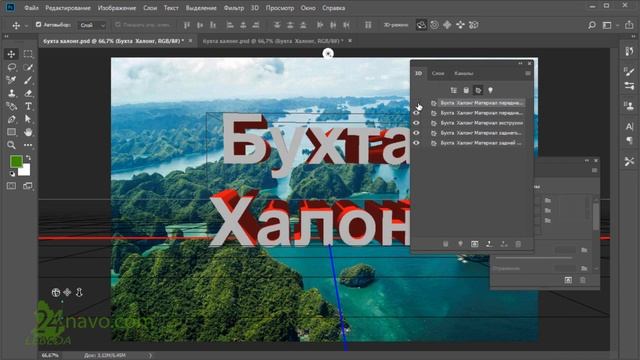Image resolution: width=640 pixels, height=360 pixels.
Task: Open the Слой auto-select dropdown
Action: (92, 25)
